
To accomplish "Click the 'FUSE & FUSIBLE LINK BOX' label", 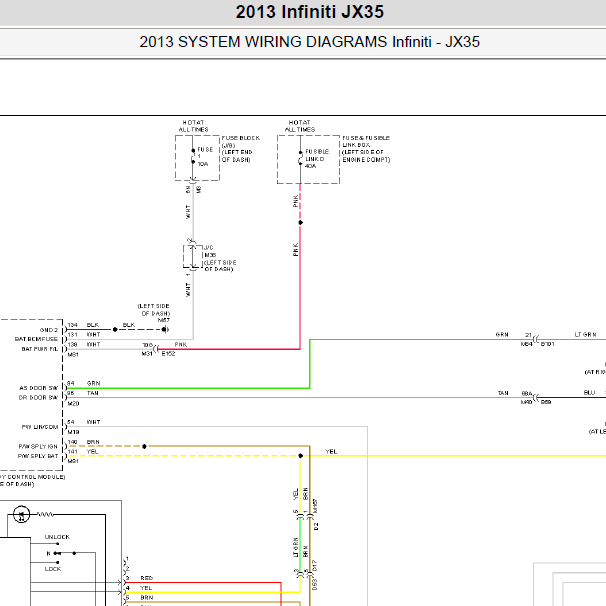I will coord(366,141).
